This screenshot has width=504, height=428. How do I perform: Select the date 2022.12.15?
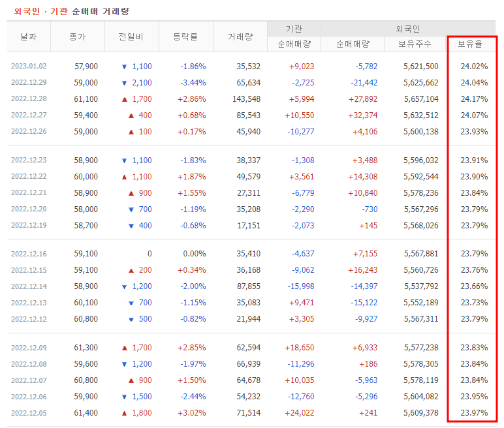tap(29, 270)
